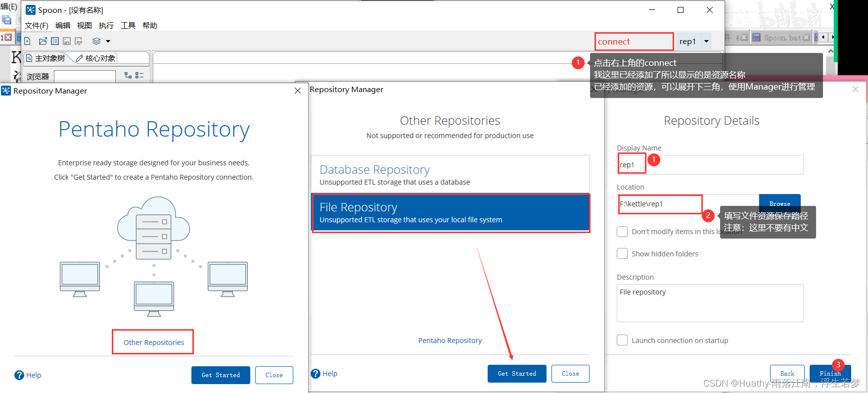Click the Display Name input field
The height and width of the screenshot is (393, 868).
pos(710,165)
